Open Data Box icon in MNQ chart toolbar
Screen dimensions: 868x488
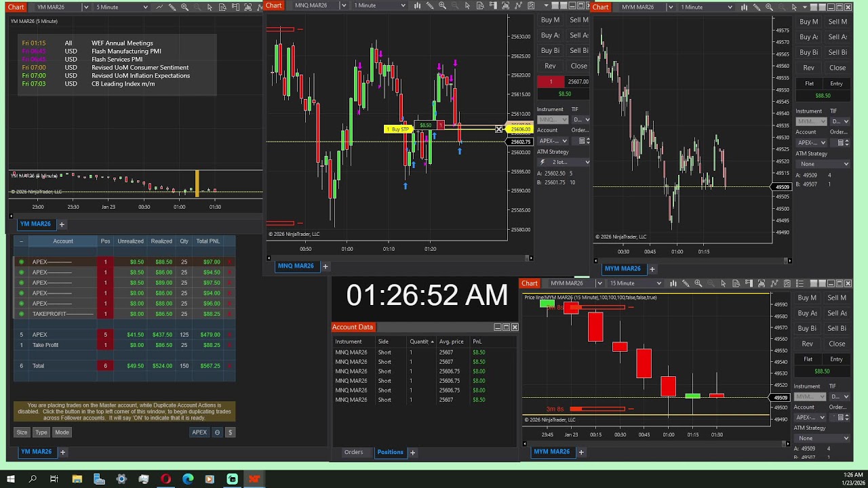point(480,5)
